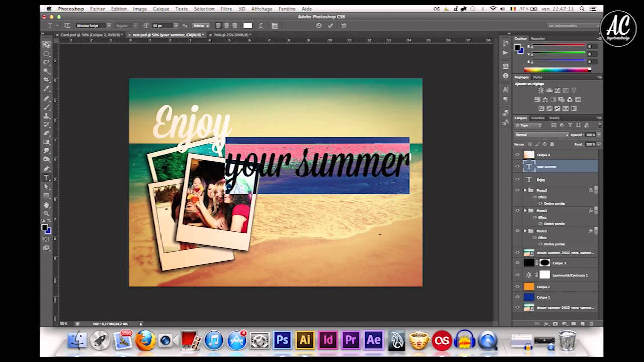Switch to the Couches tab
644x362 pixels.
[538, 118]
